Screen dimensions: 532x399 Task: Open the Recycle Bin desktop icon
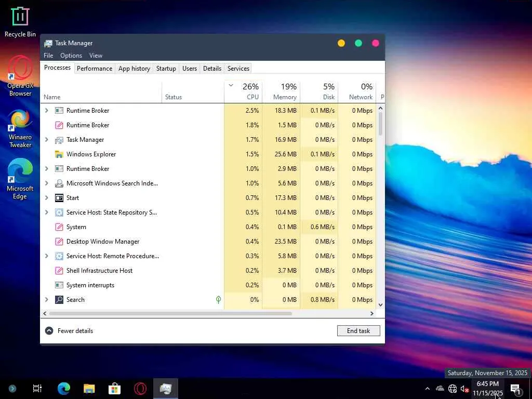click(20, 22)
